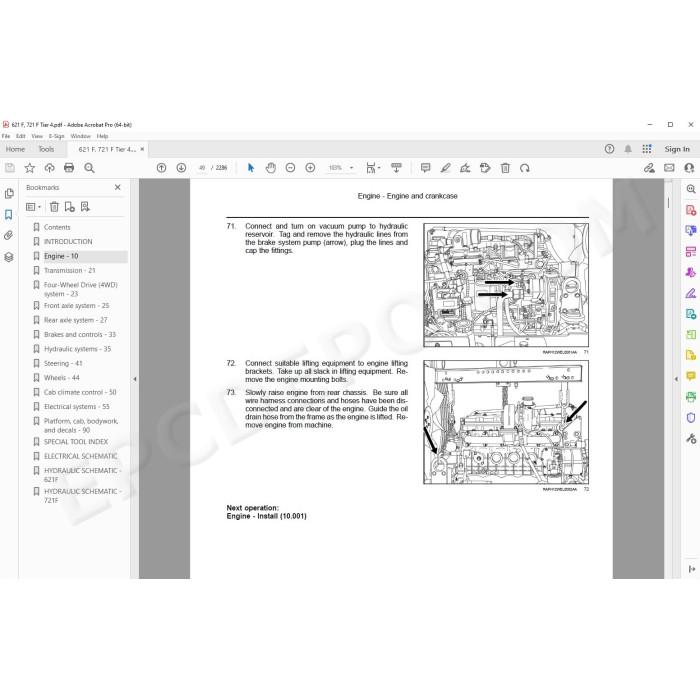Viewport: 700px width, 700px height.
Task: Toggle the Bookmarks panel icon
Action: [x=9, y=215]
